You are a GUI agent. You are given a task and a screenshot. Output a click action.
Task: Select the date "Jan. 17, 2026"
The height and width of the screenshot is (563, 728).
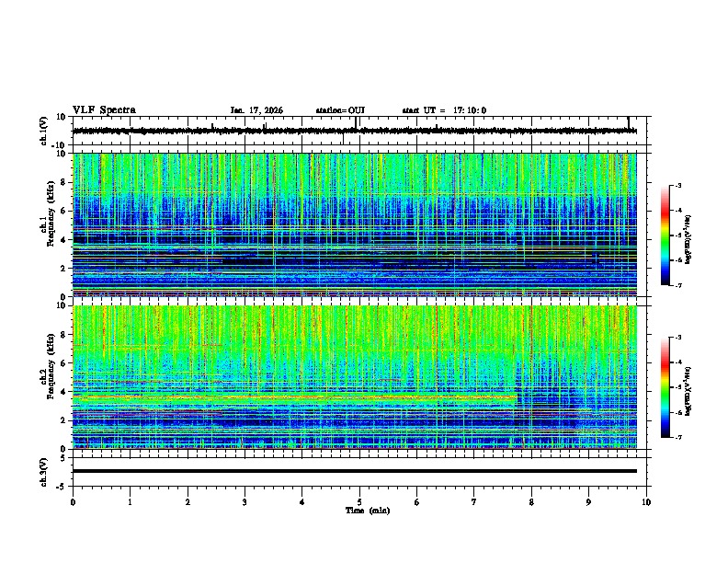[256, 110]
